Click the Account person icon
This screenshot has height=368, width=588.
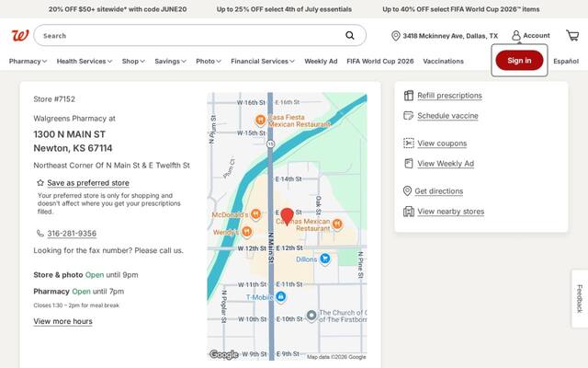pyautogui.click(x=516, y=35)
